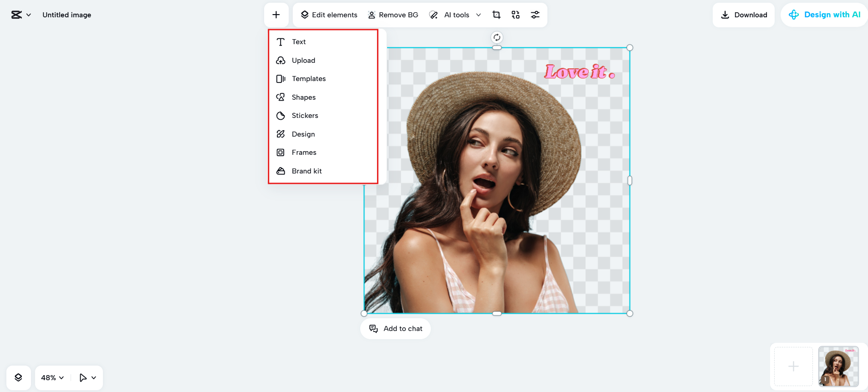
Task: Click the Download button
Action: (x=743, y=15)
